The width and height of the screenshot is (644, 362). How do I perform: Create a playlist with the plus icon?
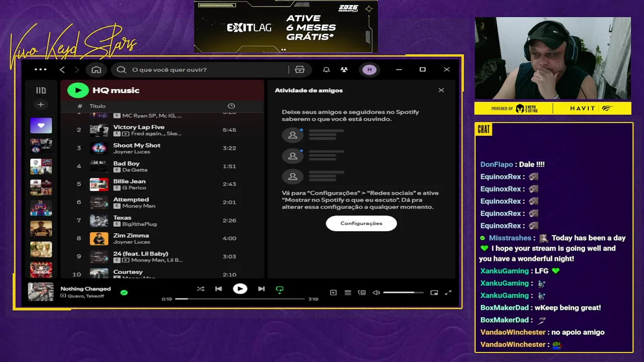41,105
